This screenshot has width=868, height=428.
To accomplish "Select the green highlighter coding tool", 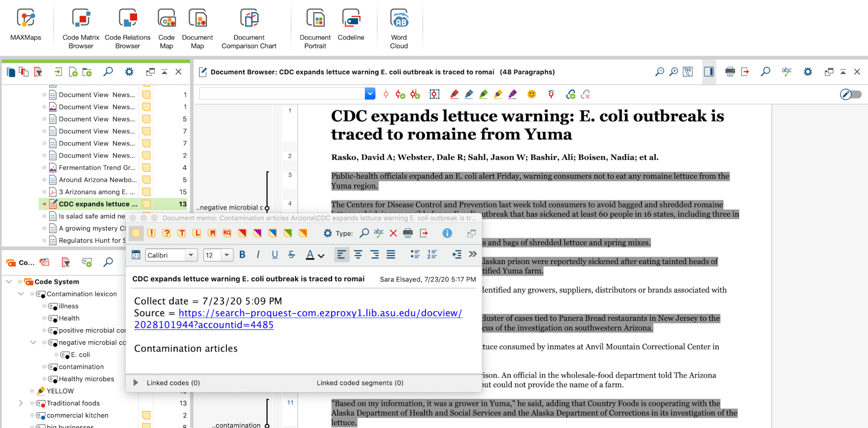I will [483, 94].
